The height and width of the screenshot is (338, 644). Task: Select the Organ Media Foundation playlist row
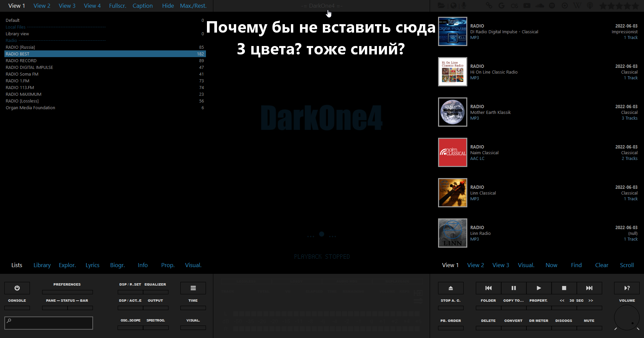(x=105, y=108)
